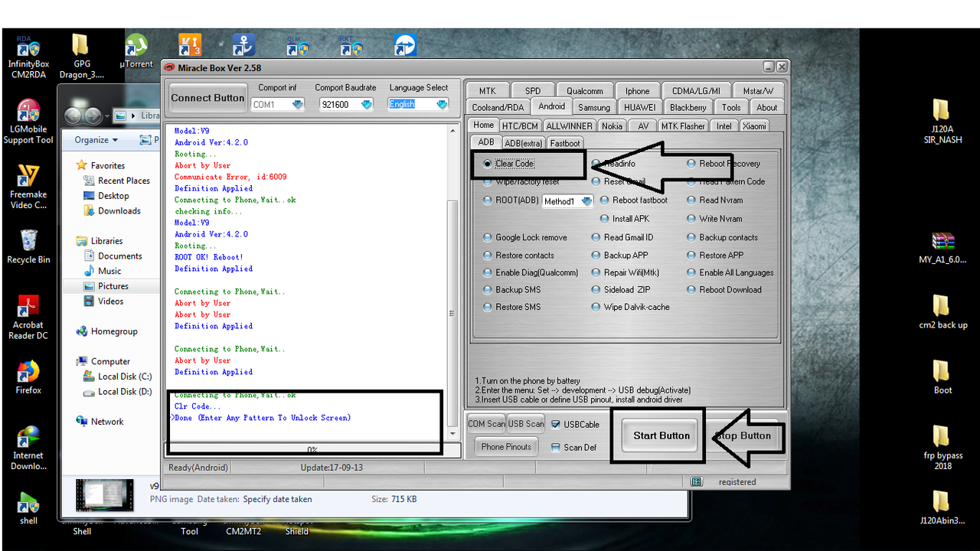Toggle the Scan Def checkbox
This screenshot has width=980, height=551.
tap(556, 448)
